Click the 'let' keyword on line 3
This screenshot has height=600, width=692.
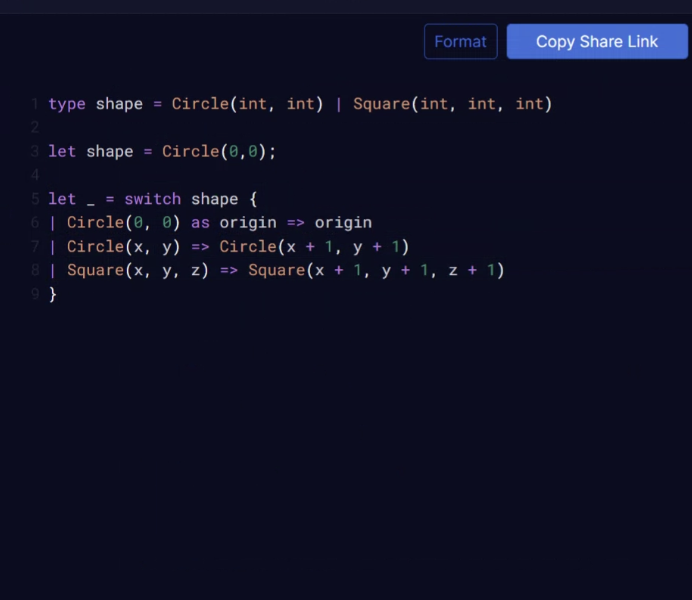click(62, 151)
